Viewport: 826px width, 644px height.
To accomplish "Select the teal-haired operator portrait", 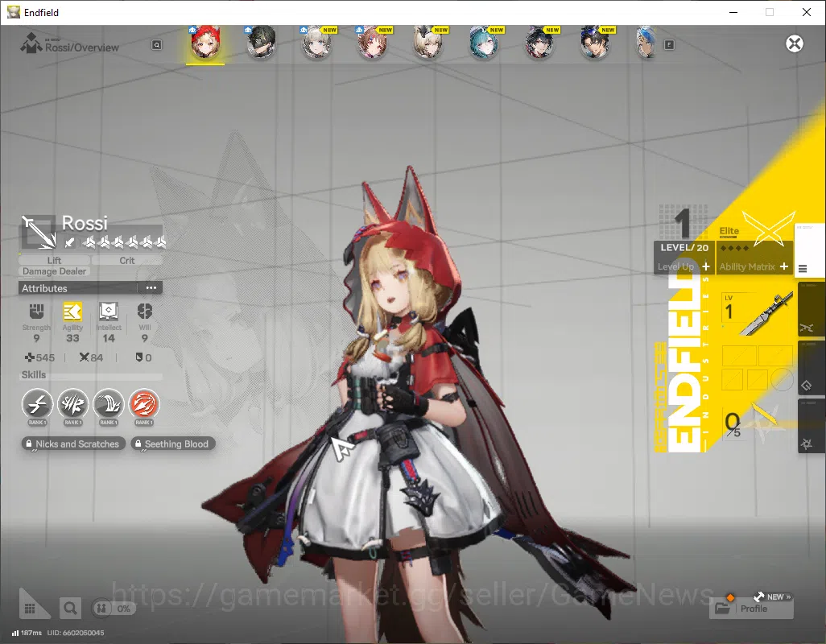I will click(484, 42).
